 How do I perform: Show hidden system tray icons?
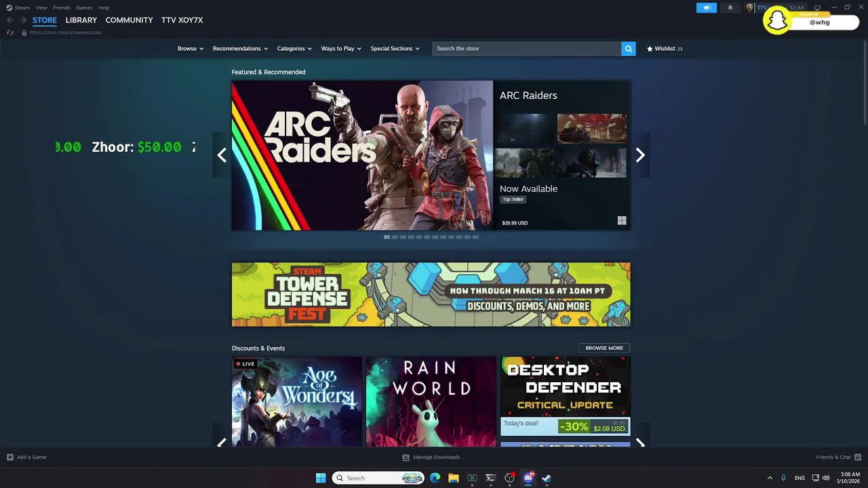tap(770, 478)
